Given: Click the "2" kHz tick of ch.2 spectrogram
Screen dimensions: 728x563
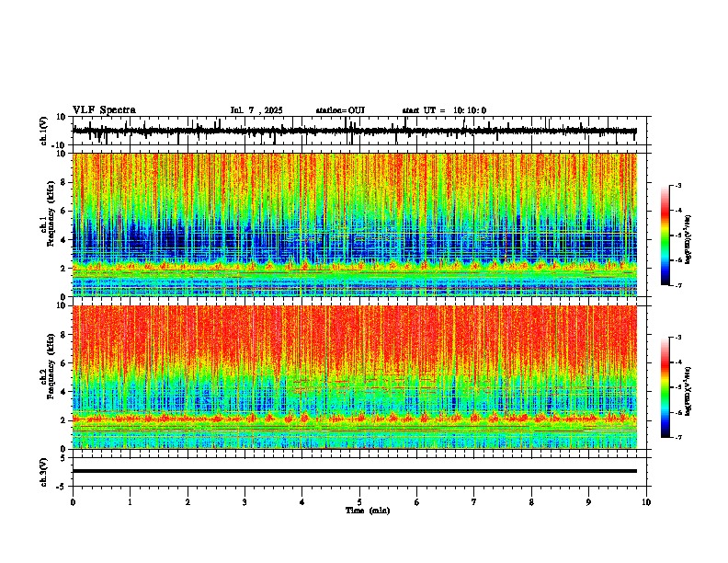Looking at the screenshot, I should (64, 420).
